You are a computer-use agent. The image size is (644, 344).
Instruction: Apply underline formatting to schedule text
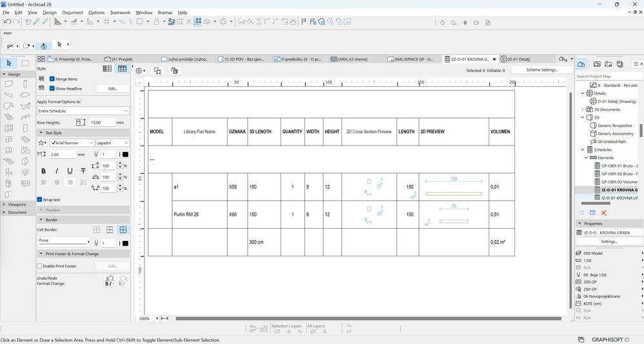pos(70,171)
